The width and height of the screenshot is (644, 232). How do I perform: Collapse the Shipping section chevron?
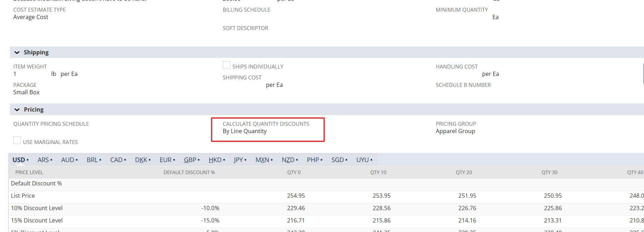pos(17,53)
